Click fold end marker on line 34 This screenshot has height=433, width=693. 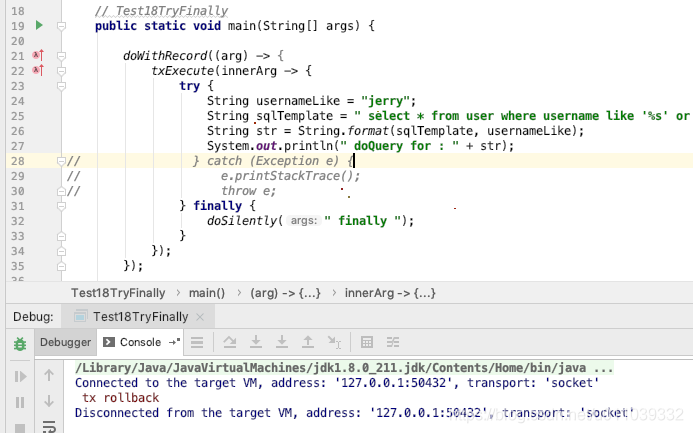coord(61,251)
